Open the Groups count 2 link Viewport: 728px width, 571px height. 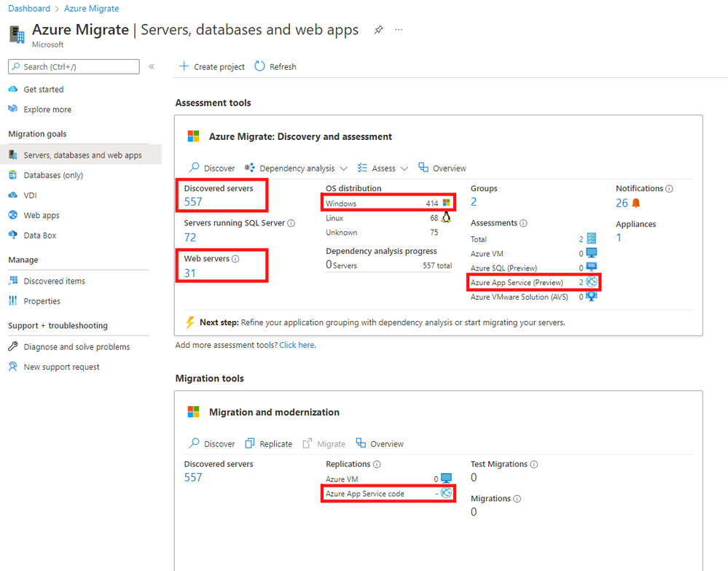tap(474, 202)
